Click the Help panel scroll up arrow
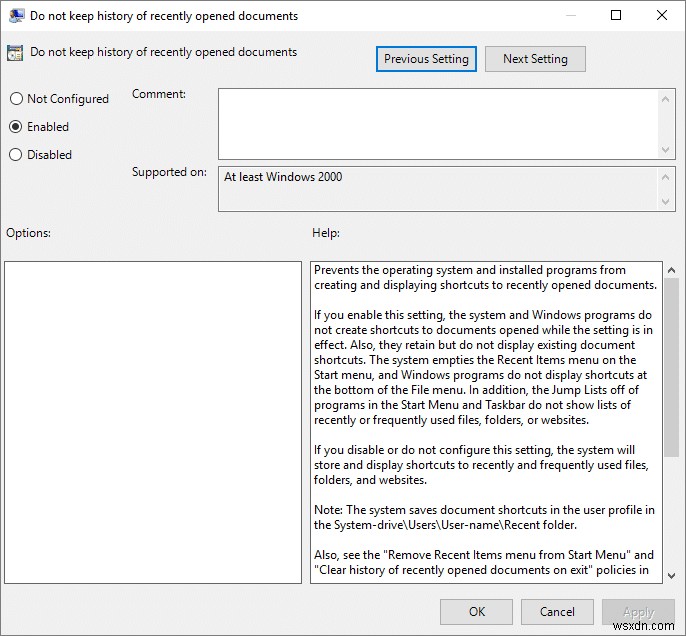Viewport: 686px width, 636px height. click(x=672, y=270)
